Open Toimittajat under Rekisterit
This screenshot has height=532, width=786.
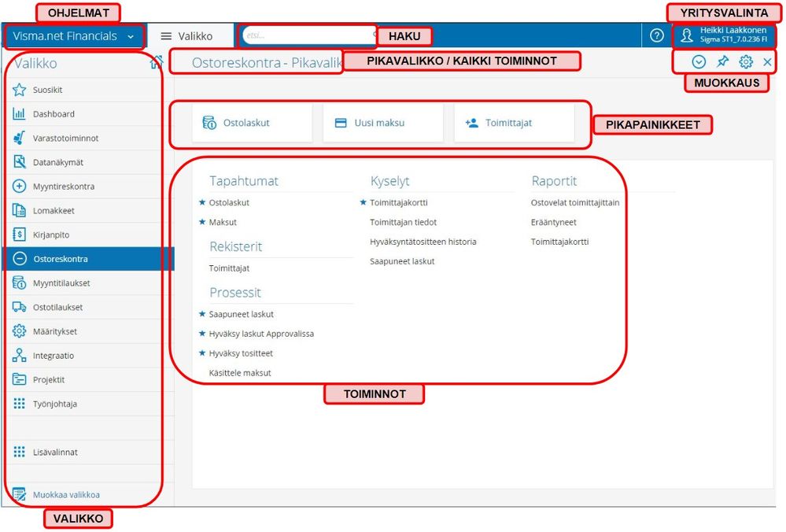pyautogui.click(x=229, y=268)
